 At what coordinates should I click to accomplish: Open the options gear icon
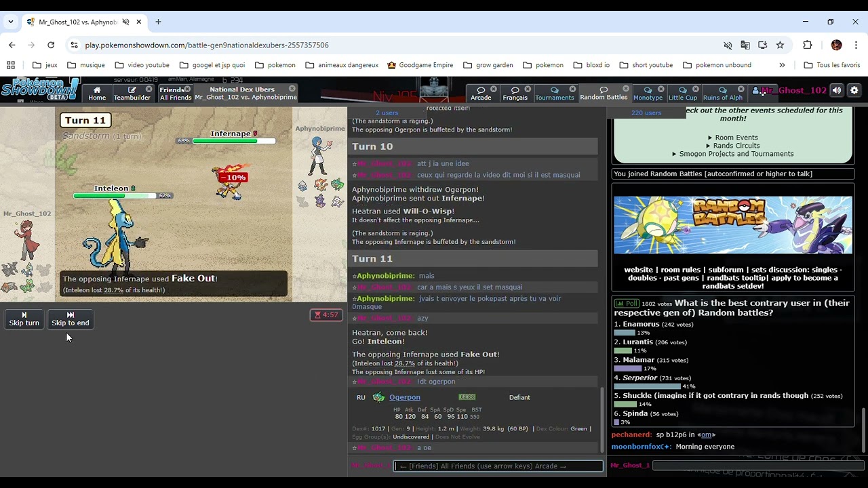coord(854,90)
